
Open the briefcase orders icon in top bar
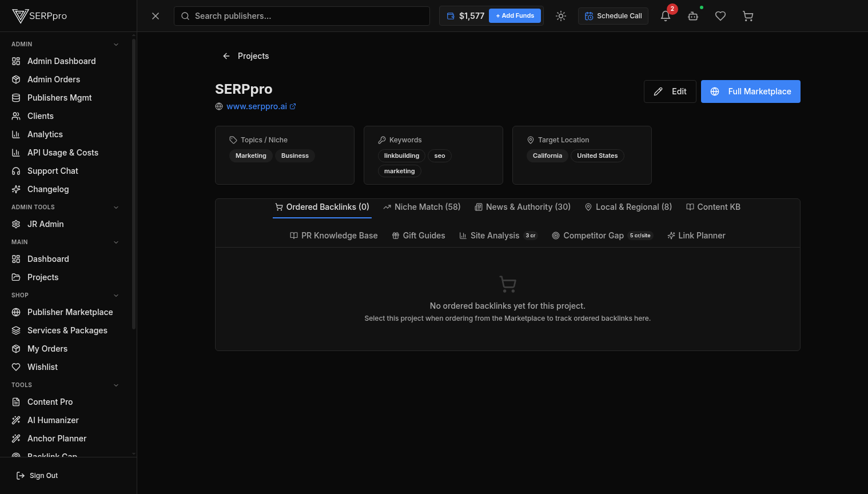tap(693, 16)
